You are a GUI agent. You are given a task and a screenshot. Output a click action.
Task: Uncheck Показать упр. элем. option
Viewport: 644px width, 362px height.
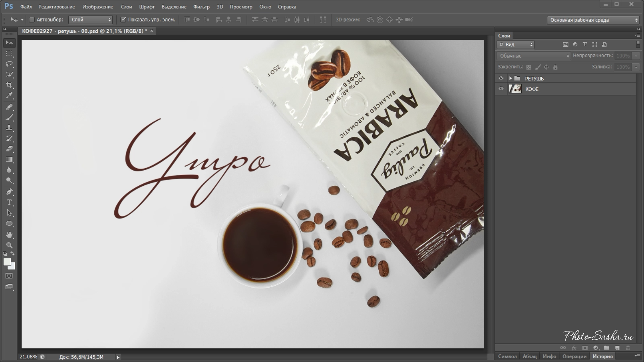click(123, 20)
